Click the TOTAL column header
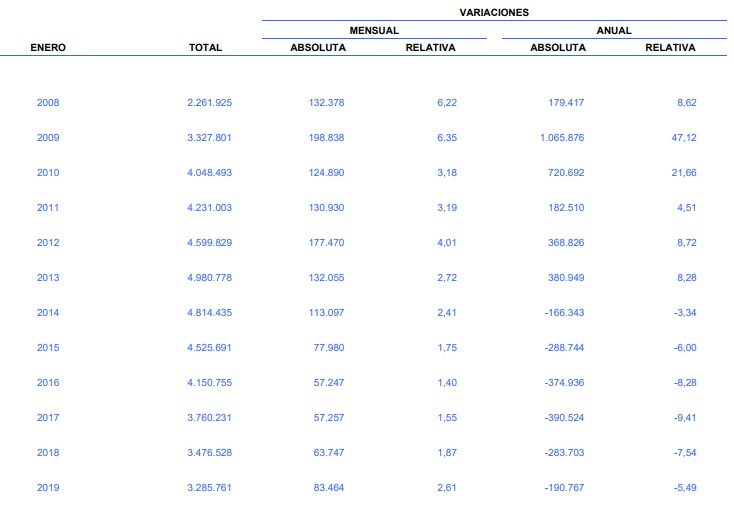Screen dimensions: 734x508 205,47
